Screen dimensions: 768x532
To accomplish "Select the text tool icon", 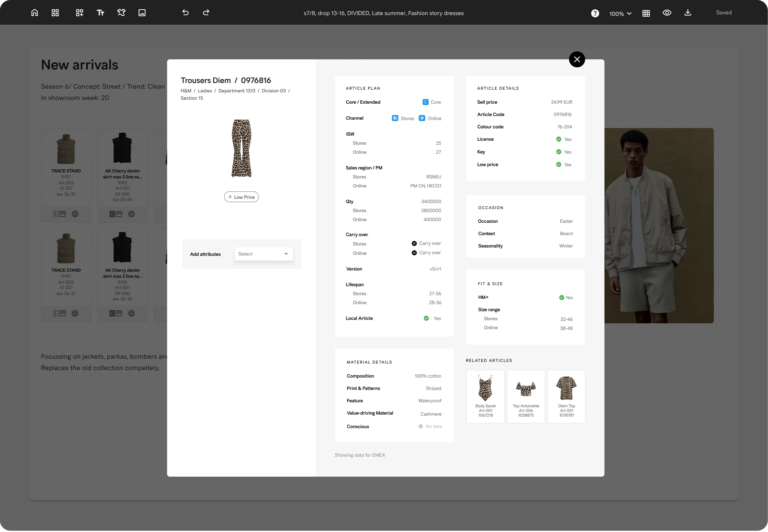I will (x=100, y=13).
